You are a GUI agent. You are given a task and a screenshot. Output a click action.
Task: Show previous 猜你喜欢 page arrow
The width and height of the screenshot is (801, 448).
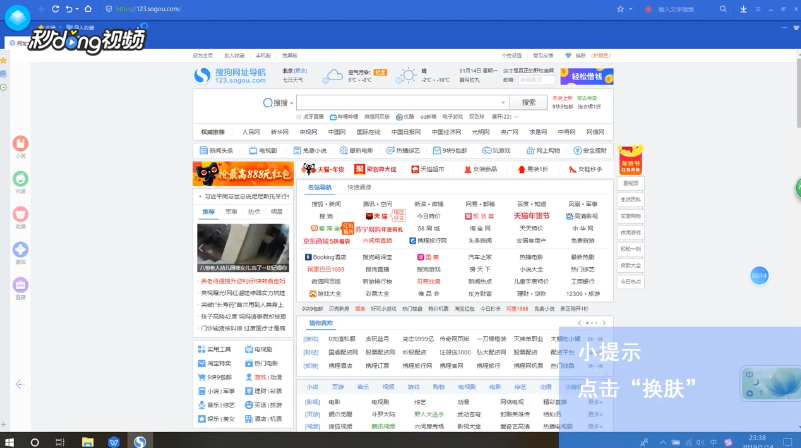(x=579, y=323)
